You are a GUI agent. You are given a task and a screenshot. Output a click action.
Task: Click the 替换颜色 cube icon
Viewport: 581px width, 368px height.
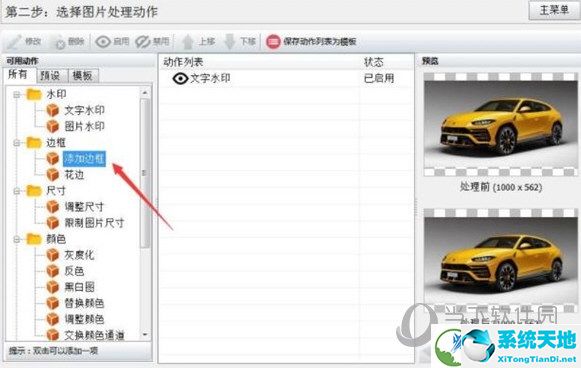pos(53,303)
